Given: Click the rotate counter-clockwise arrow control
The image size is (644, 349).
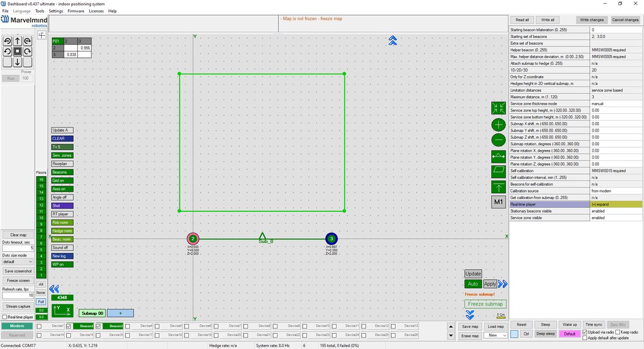Looking at the screenshot, I should [x=8, y=52].
